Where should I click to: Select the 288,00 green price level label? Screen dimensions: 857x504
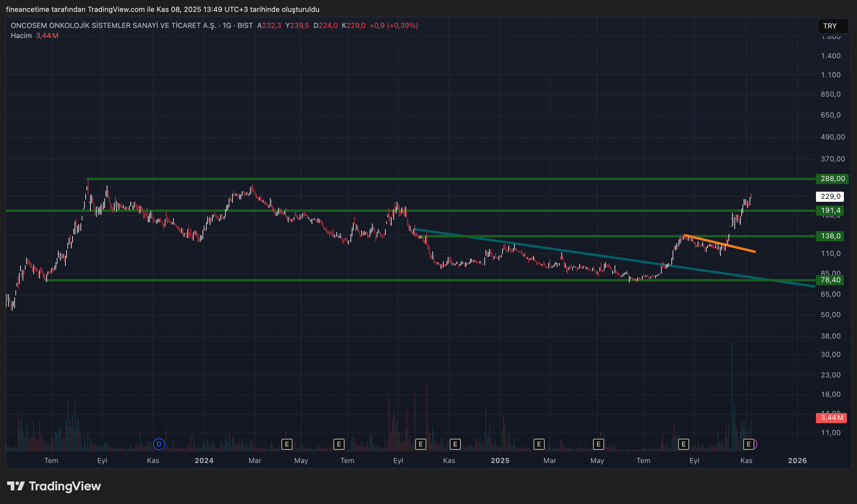tap(832, 179)
